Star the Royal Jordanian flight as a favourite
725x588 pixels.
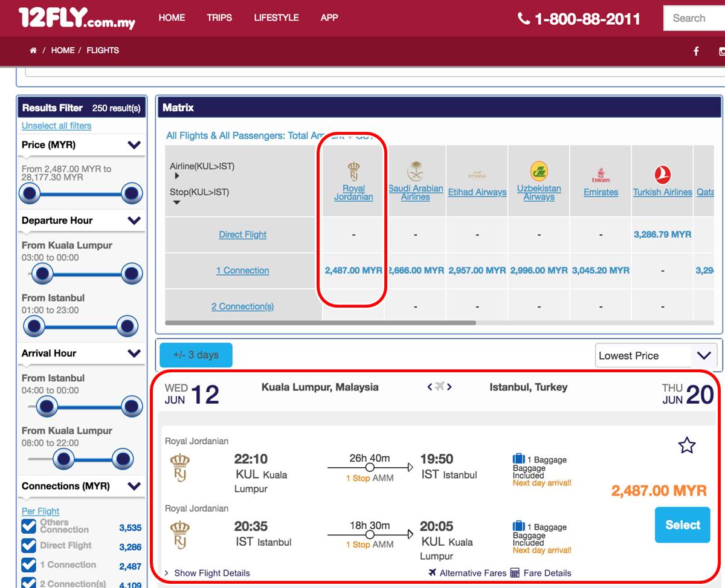click(687, 445)
